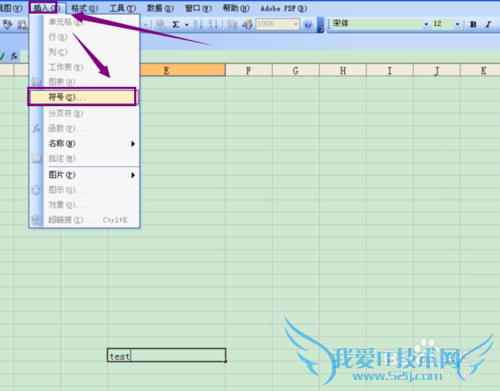
Task: Click the font name box 宋体
Action: pos(376,24)
